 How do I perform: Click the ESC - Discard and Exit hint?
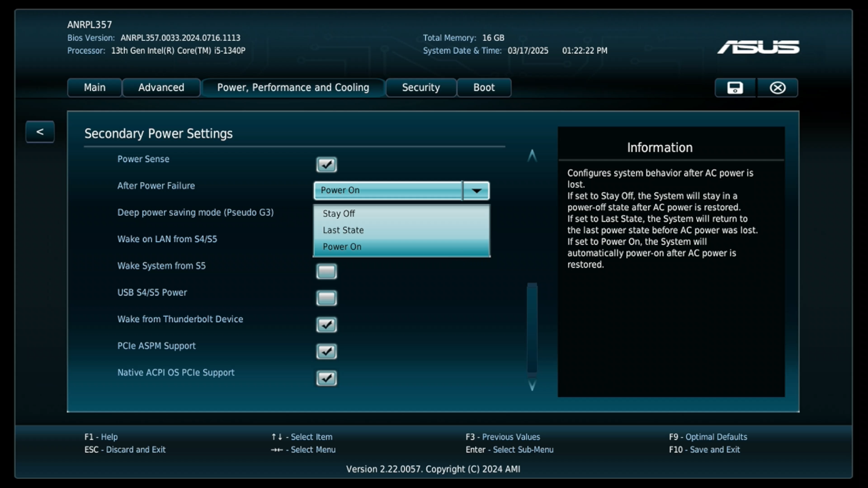pos(125,450)
